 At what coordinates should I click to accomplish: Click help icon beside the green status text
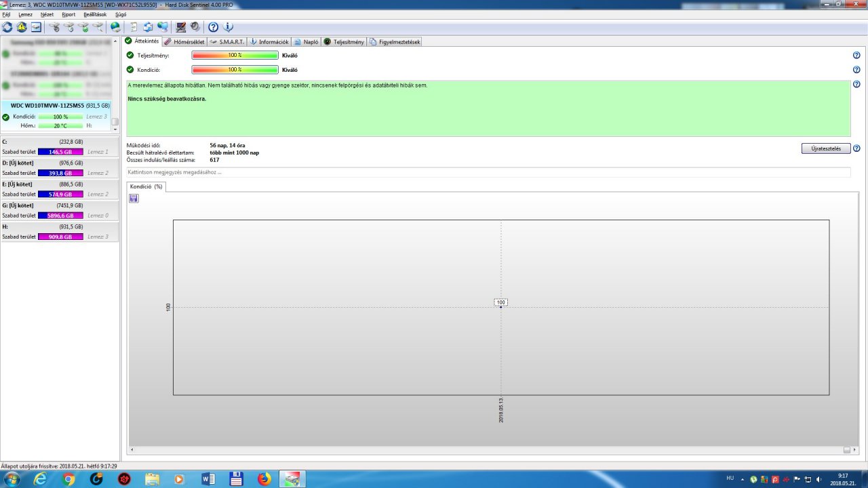click(x=856, y=85)
